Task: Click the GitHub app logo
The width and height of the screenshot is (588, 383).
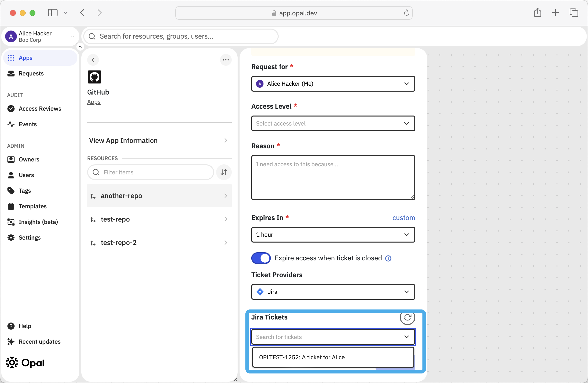Action: (x=94, y=77)
